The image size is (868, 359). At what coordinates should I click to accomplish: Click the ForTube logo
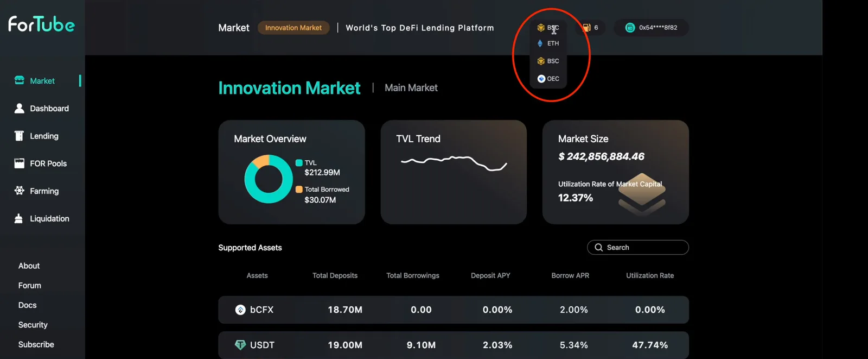41,24
